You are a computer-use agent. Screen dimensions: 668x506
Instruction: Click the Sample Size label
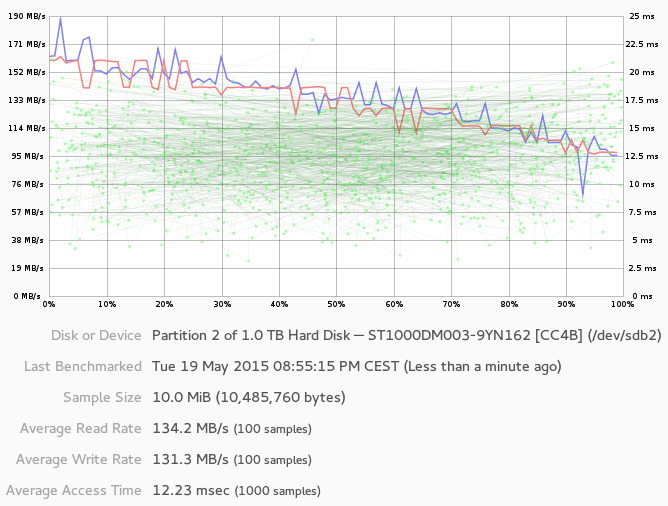(102, 397)
